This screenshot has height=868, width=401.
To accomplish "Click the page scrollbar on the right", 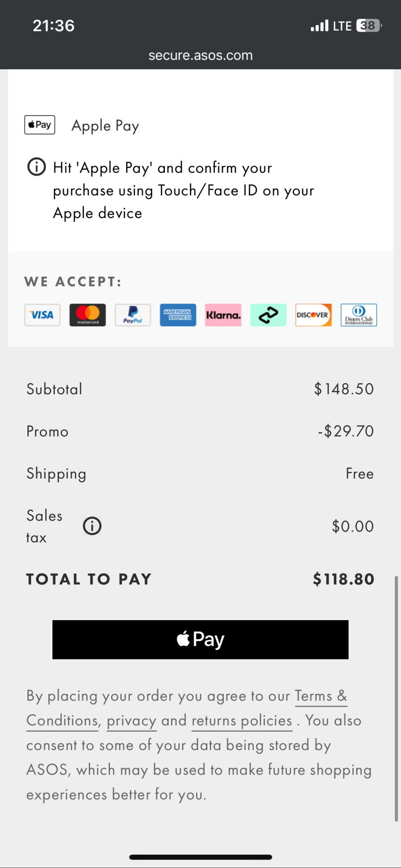I will point(396,699).
